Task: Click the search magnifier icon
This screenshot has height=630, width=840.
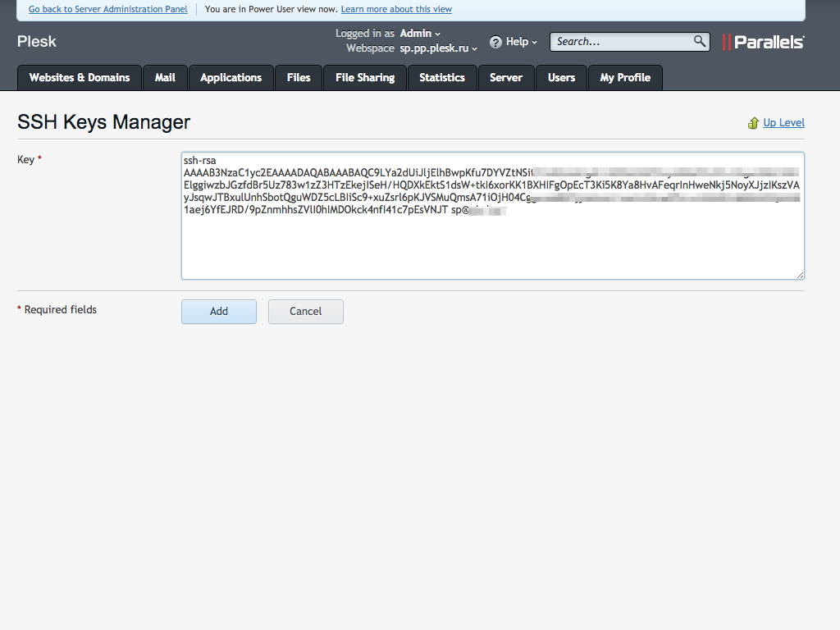Action: pyautogui.click(x=699, y=41)
